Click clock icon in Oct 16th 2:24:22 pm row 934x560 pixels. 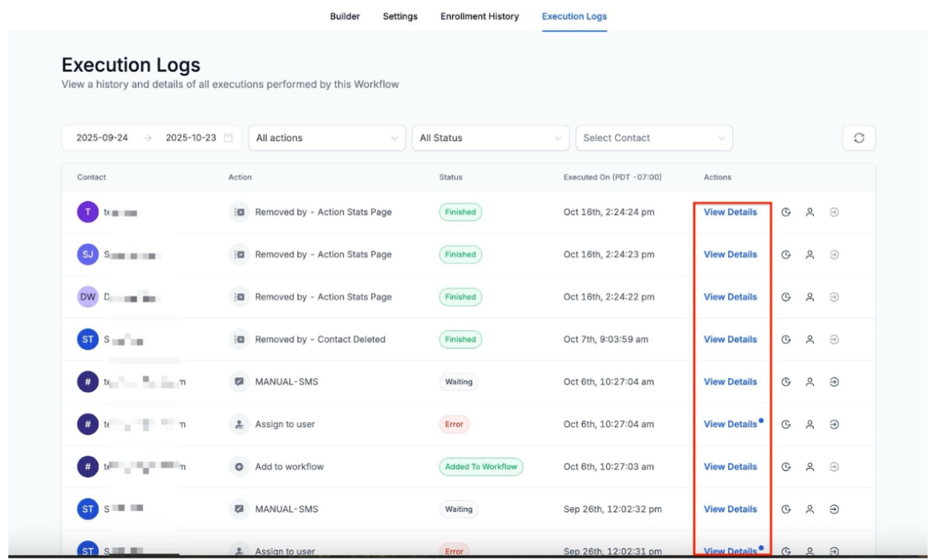[x=786, y=297]
